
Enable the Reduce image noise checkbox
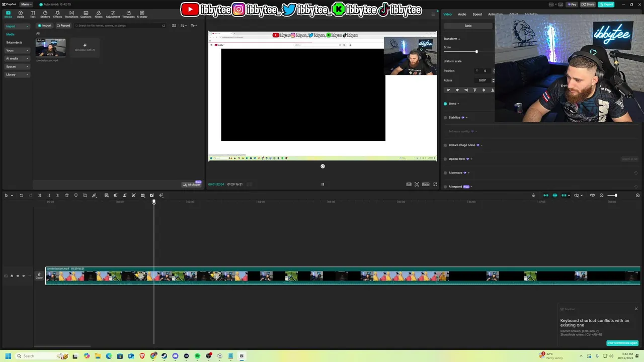click(445, 145)
